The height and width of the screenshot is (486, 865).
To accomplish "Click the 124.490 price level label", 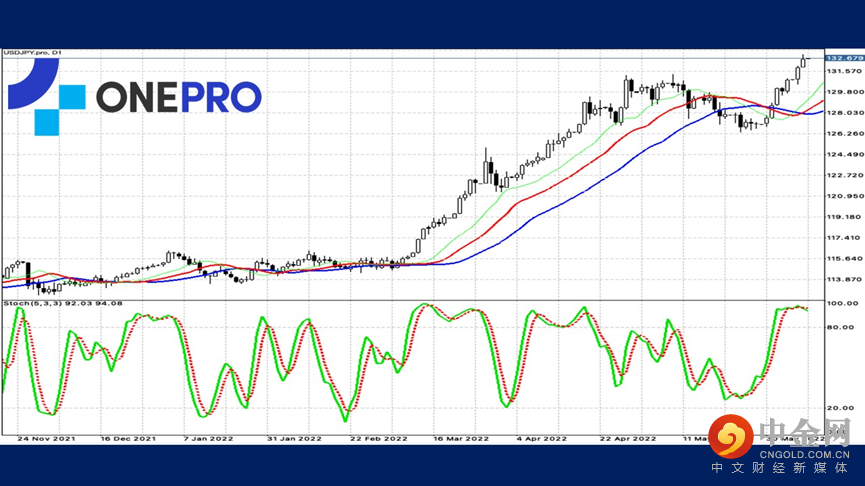I will tap(844, 154).
